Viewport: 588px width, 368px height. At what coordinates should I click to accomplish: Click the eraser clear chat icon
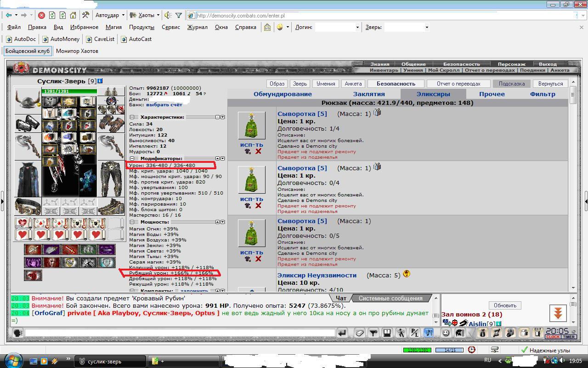(x=360, y=333)
